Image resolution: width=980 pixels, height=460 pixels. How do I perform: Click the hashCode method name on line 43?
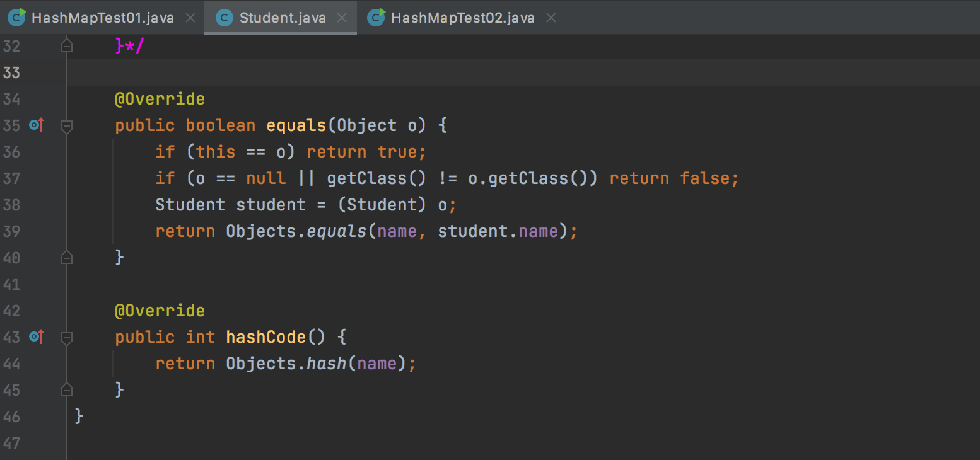coord(266,337)
